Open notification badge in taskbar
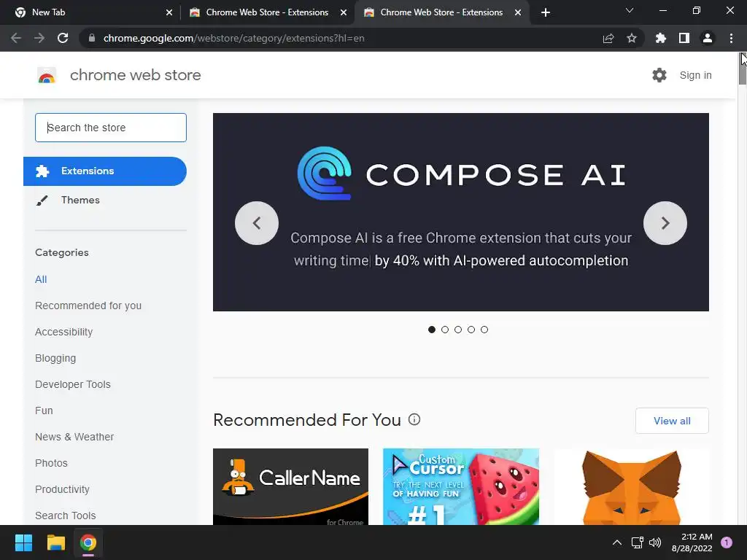The image size is (747, 560). (x=727, y=542)
